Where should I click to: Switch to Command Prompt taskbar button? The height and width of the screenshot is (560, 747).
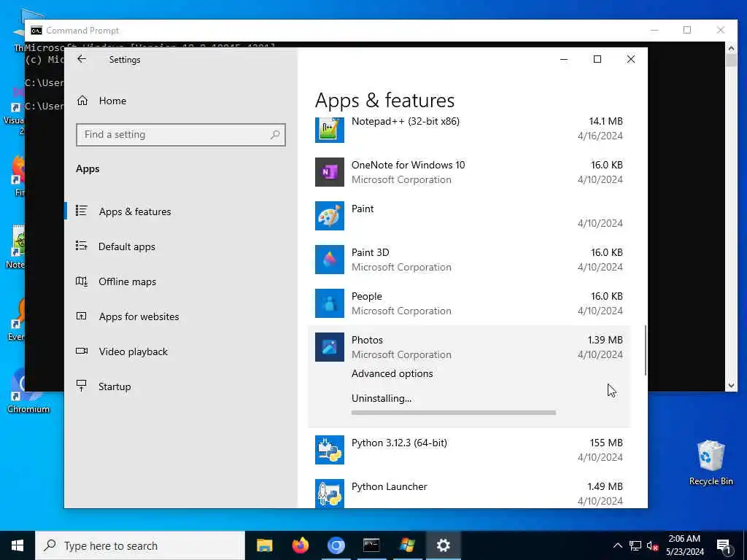point(371,545)
